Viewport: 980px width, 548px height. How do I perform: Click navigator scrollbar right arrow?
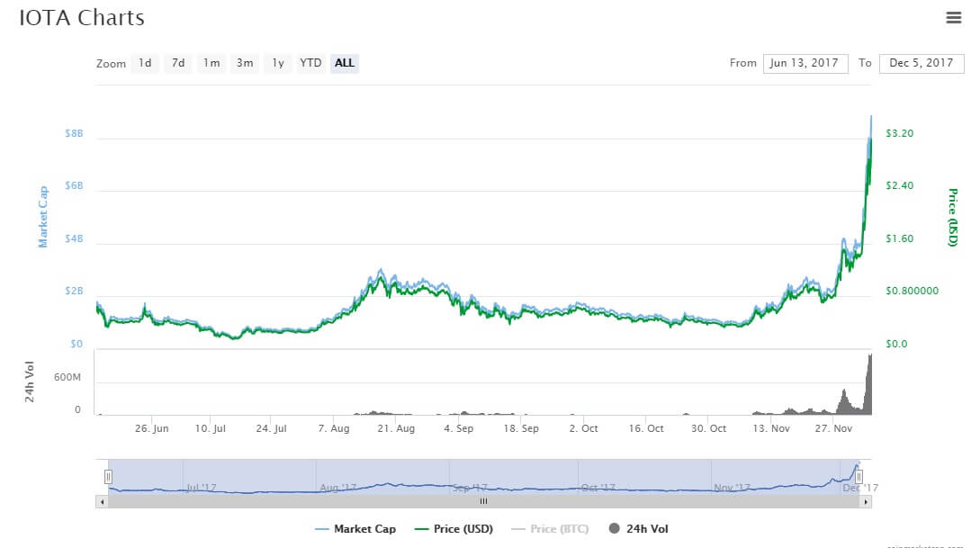point(866,501)
